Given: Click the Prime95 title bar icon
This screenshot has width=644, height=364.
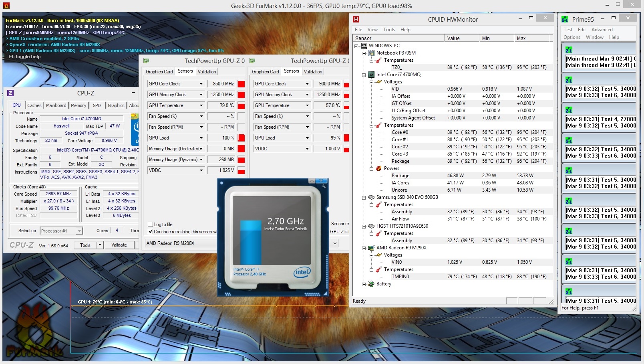Looking at the screenshot, I should (x=565, y=19).
